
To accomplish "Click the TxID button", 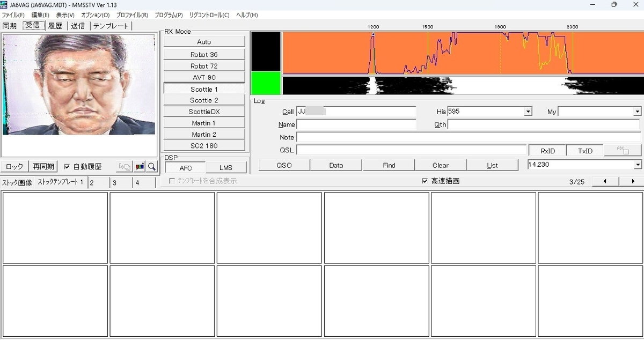I will click(x=585, y=151).
